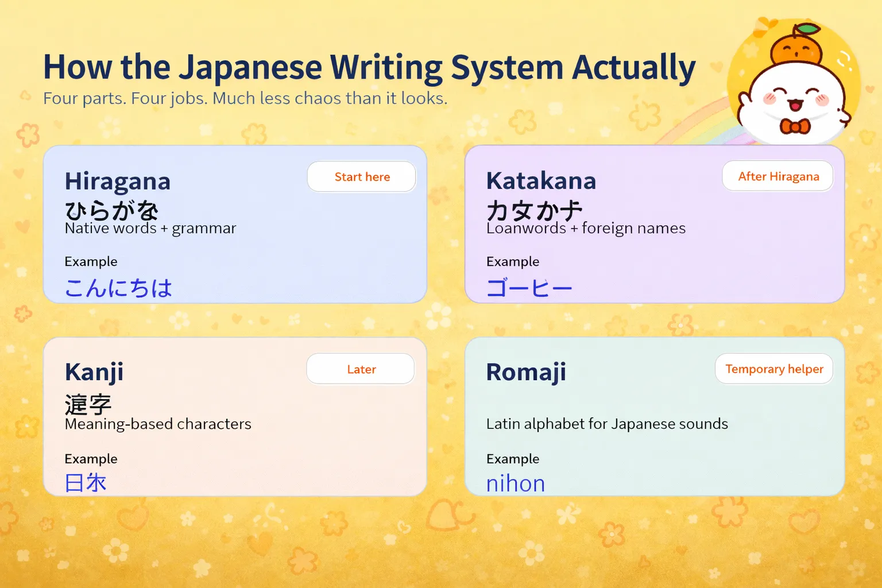Image resolution: width=882 pixels, height=588 pixels.
Task: Click the 'Temporary helper' badge on Romaji card
Action: (x=773, y=369)
